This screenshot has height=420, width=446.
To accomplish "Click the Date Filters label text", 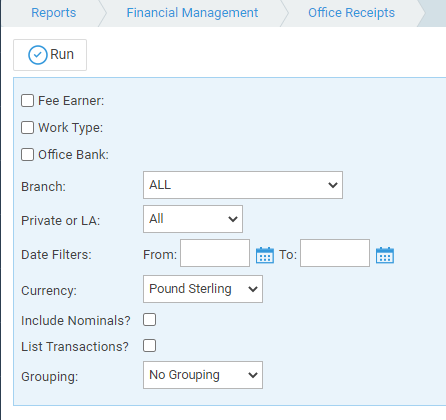I will pos(56,255).
